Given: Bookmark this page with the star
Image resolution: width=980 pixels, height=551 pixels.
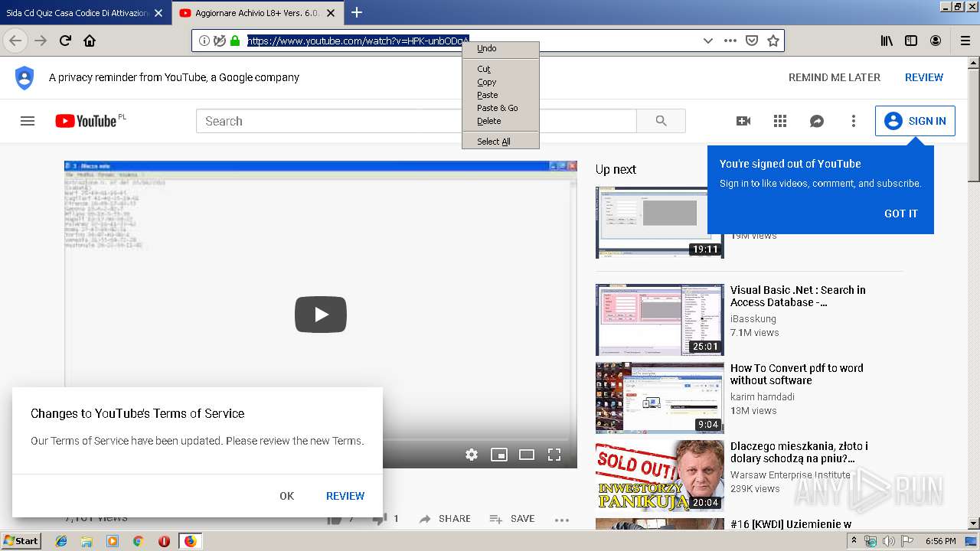Looking at the screenshot, I should click(773, 41).
